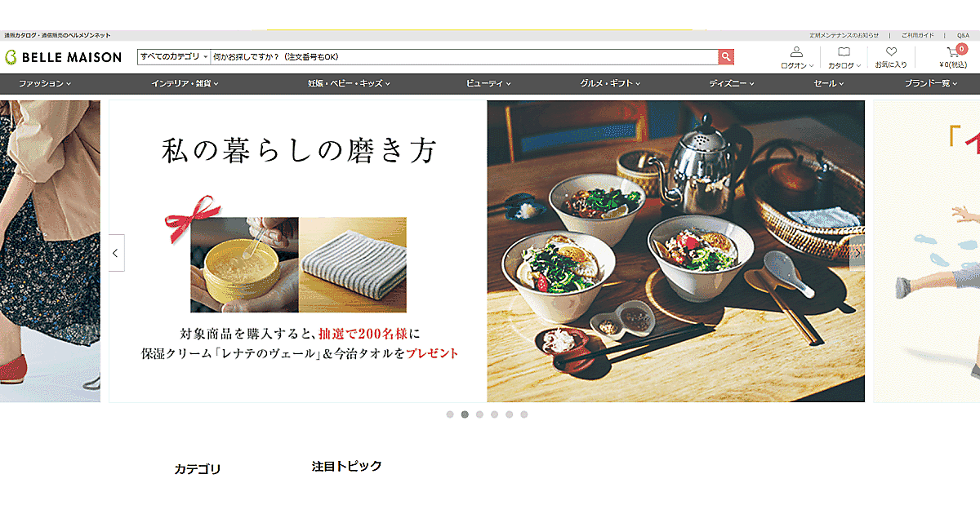The image size is (980, 514).
Task: Open the グルメ・ギフト menu item
Action: click(610, 83)
